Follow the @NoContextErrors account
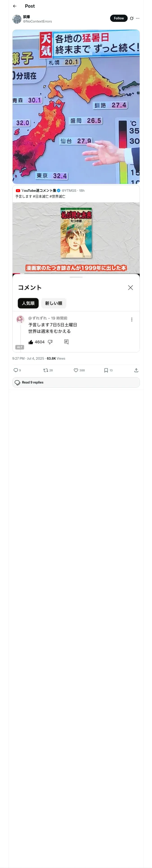Viewport: 152px width, 868px height. [x=119, y=18]
